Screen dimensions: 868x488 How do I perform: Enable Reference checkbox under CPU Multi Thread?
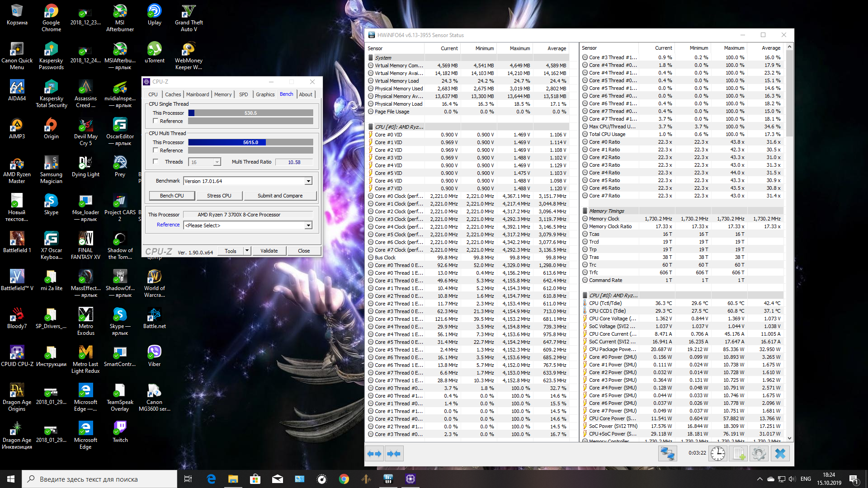click(156, 150)
